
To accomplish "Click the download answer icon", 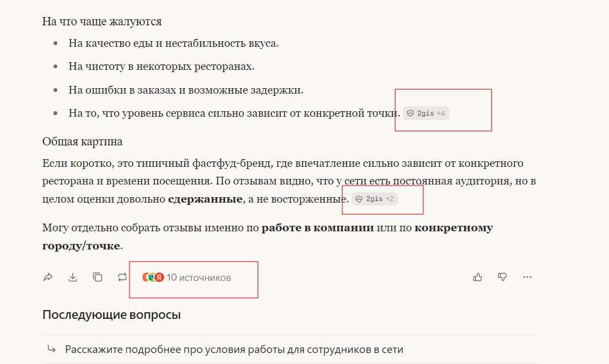I will (x=73, y=277).
